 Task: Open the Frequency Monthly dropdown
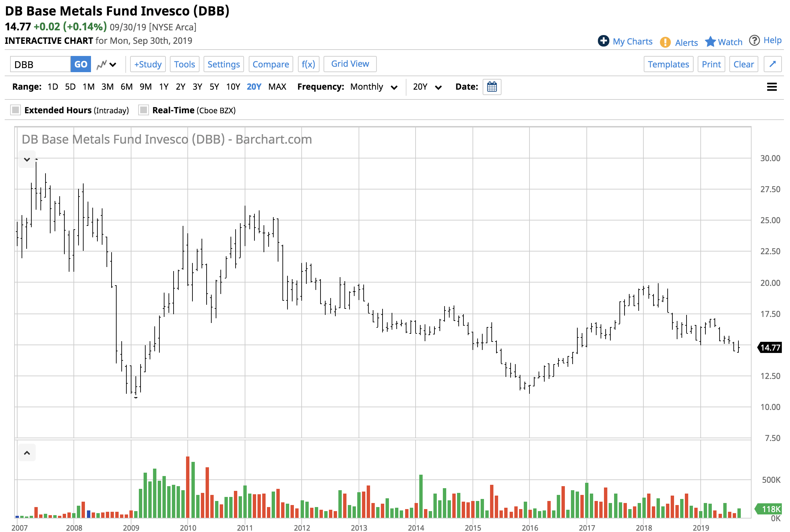pyautogui.click(x=373, y=87)
